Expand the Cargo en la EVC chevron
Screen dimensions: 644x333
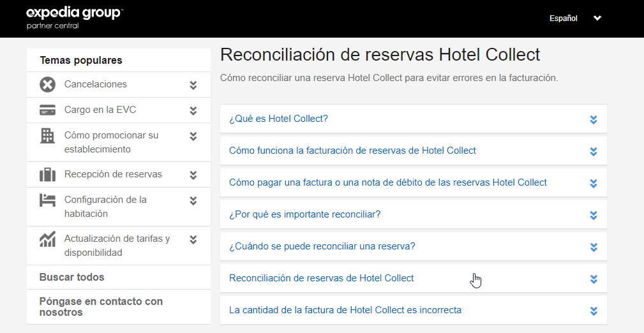click(193, 110)
